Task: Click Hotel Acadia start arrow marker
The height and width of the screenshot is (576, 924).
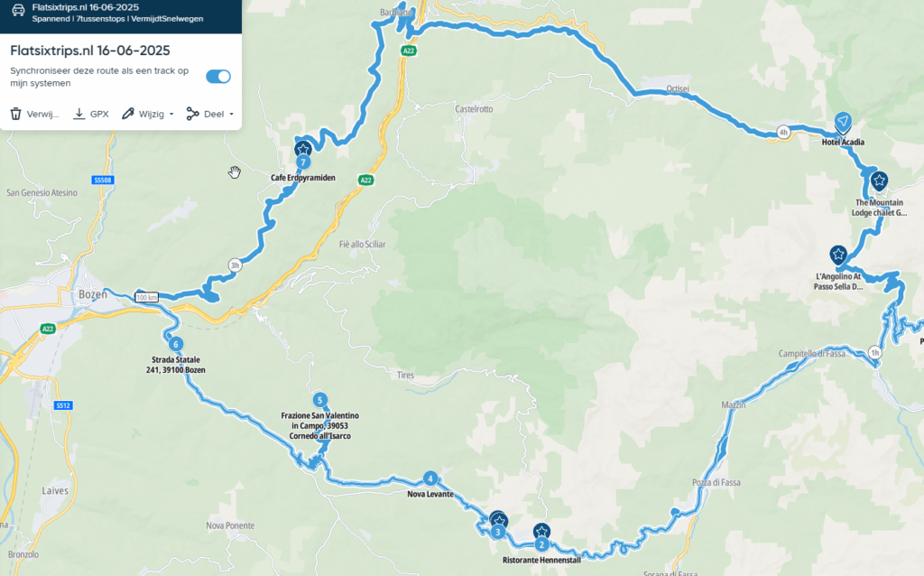Action: [844, 122]
